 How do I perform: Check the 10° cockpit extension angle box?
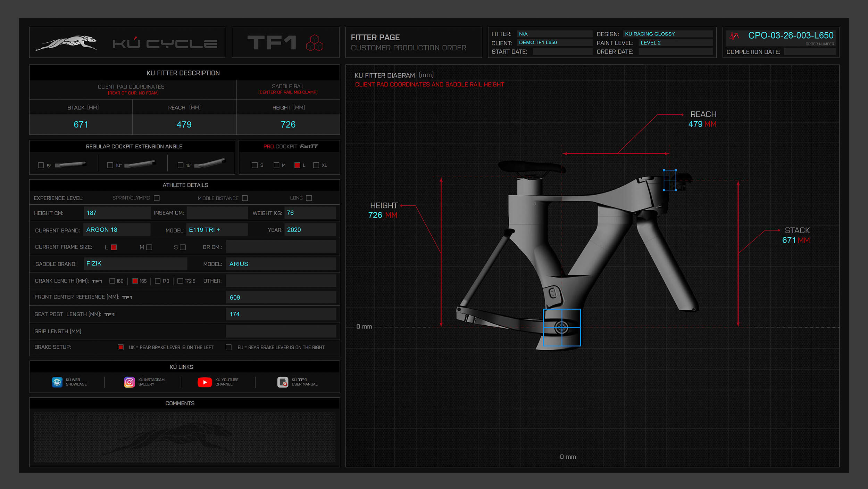110,165
